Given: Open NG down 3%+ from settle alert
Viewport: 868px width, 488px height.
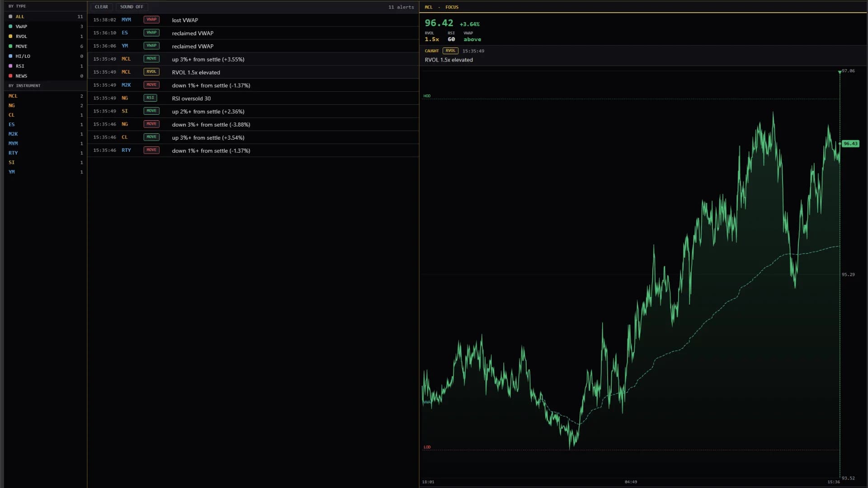Looking at the screenshot, I should pyautogui.click(x=253, y=124).
